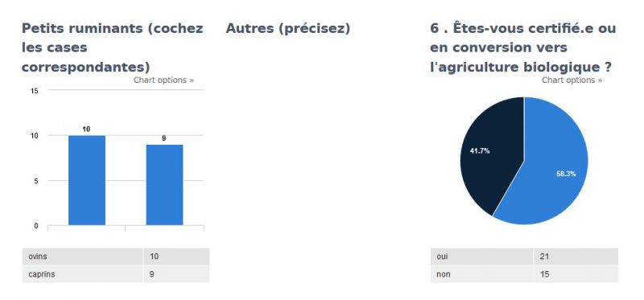644x300 pixels.
Task: Click the 15 tick label on the axis
Action: point(35,91)
